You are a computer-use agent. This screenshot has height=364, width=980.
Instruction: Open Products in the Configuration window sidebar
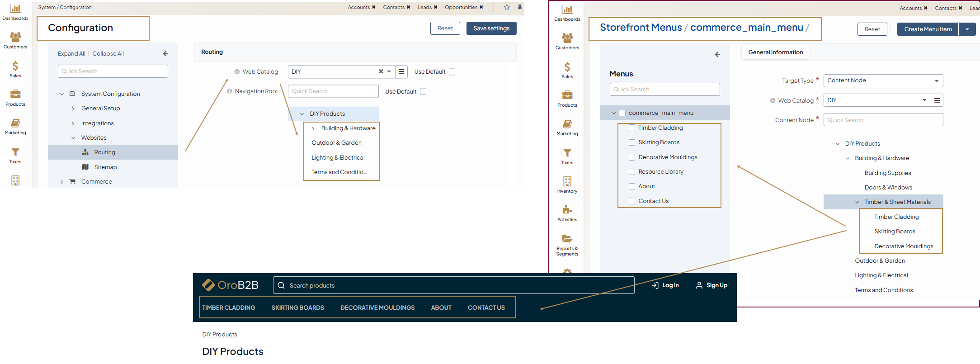[15, 98]
